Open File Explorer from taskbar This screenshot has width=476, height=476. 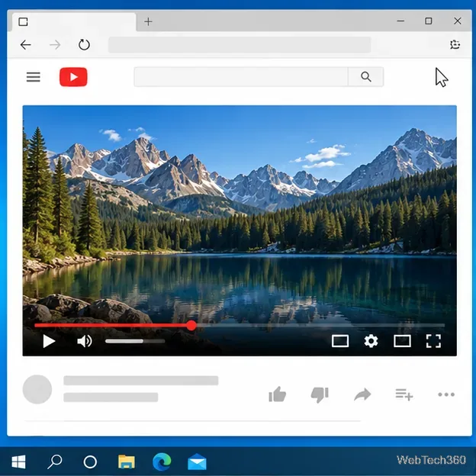click(x=127, y=462)
